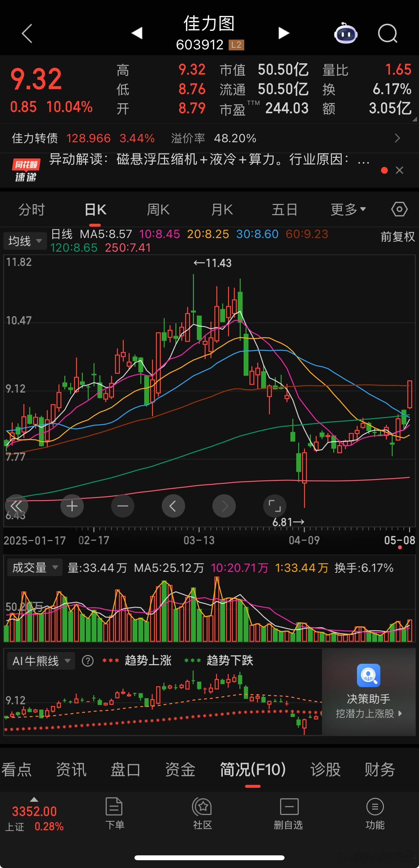Zoom out the K-line chart

coord(123,506)
